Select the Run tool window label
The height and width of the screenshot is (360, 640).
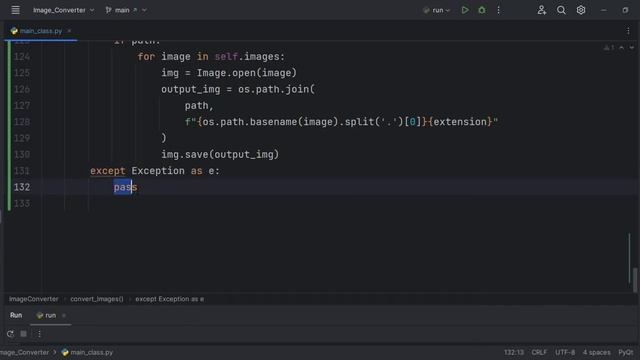[x=16, y=315]
